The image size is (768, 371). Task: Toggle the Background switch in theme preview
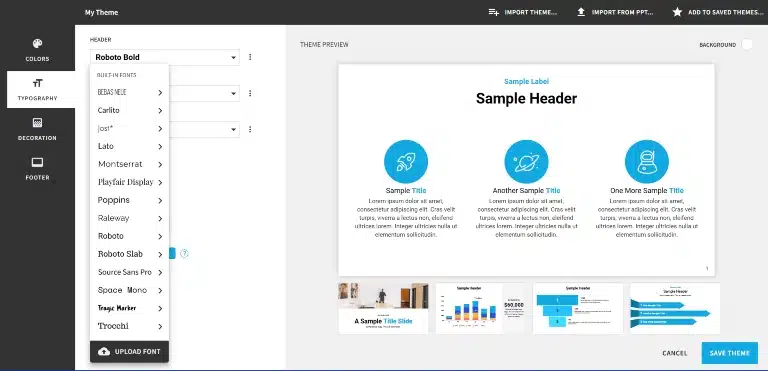pos(746,45)
